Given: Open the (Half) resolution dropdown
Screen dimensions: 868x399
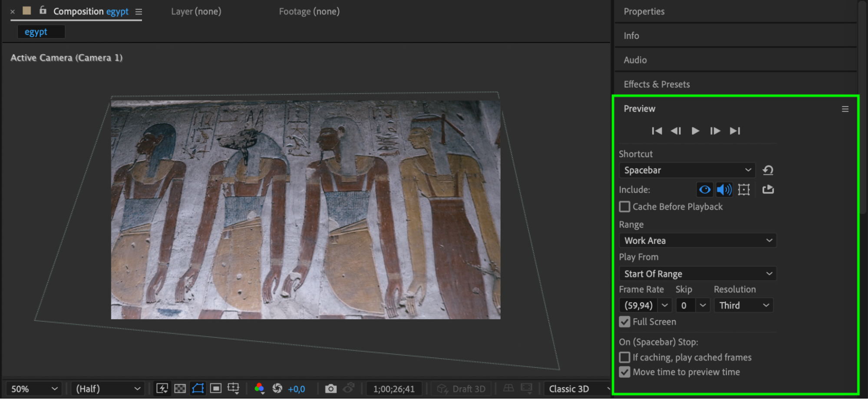Looking at the screenshot, I should click(108, 389).
